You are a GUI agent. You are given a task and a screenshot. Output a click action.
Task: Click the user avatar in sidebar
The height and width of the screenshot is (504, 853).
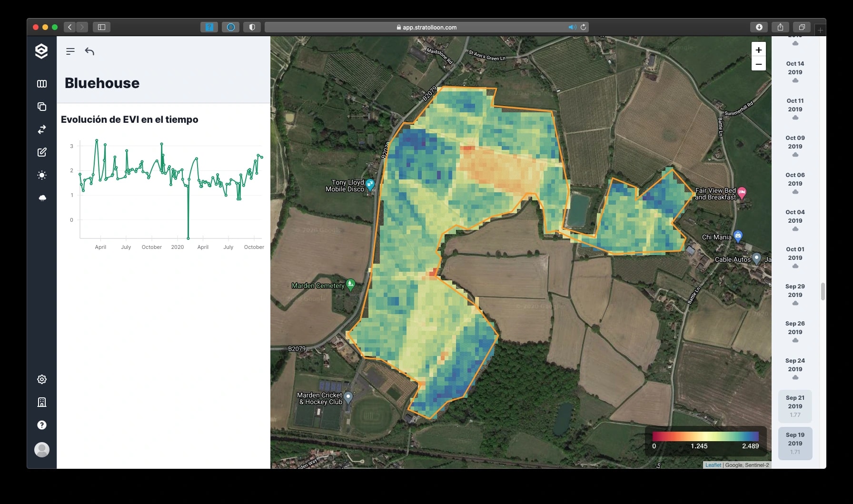click(42, 450)
